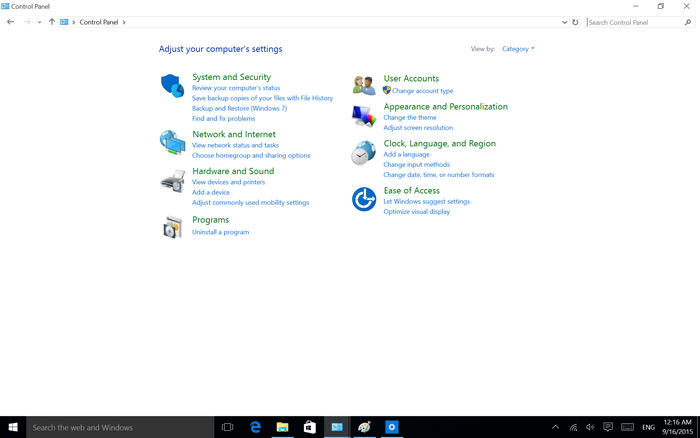Click Change date, time, or number formats
The image size is (700, 438).
438,175
